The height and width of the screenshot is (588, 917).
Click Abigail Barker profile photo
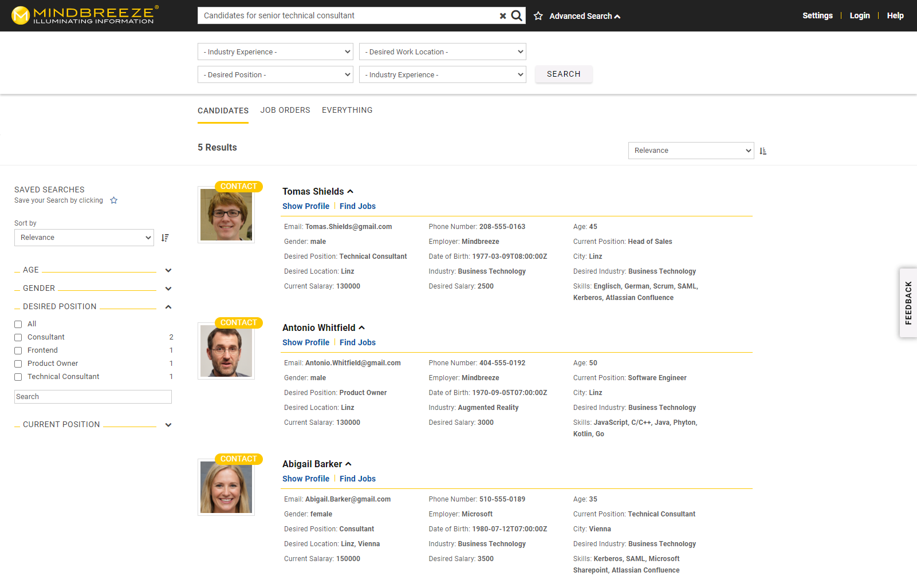click(226, 488)
